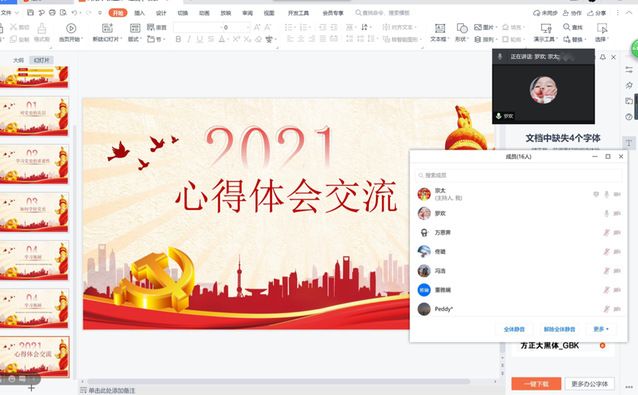Unmute 万恩界 via muted microphone icon

tap(606, 232)
